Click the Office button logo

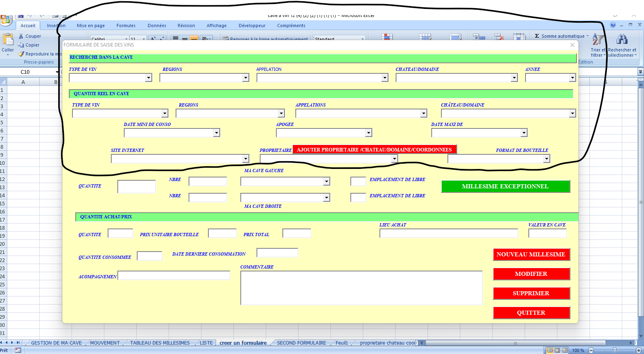tap(5, 19)
